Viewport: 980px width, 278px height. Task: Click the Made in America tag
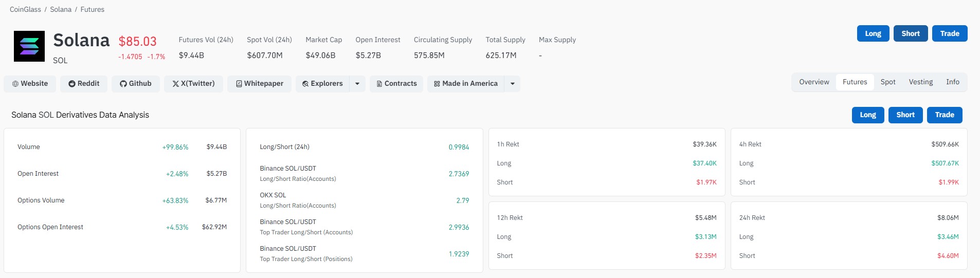tap(466, 84)
